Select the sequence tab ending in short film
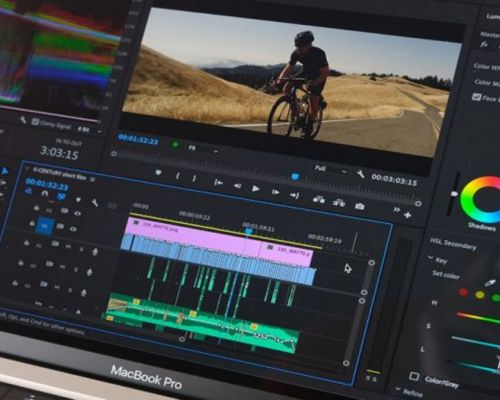Image resolution: width=500 pixels, height=400 pixels. pyautogui.click(x=59, y=174)
